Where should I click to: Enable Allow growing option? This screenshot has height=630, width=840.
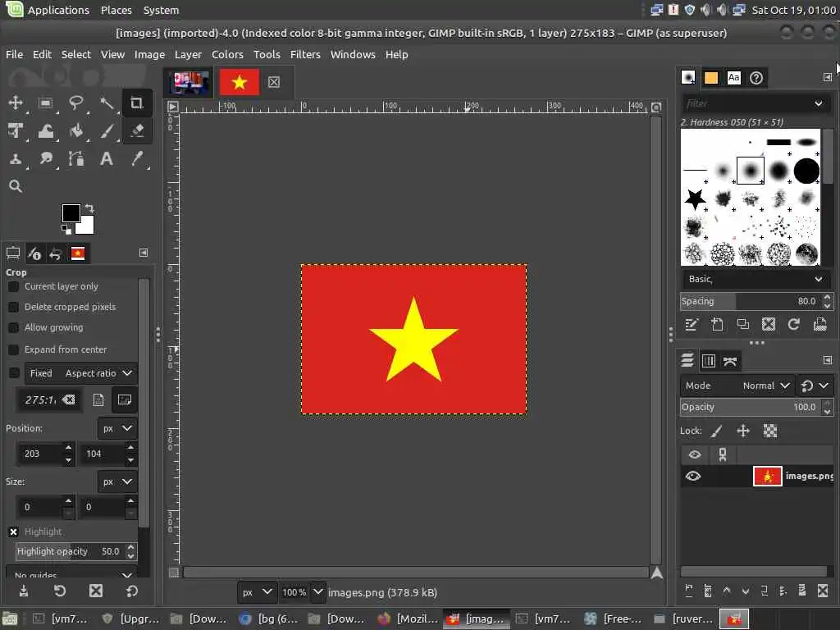14,328
